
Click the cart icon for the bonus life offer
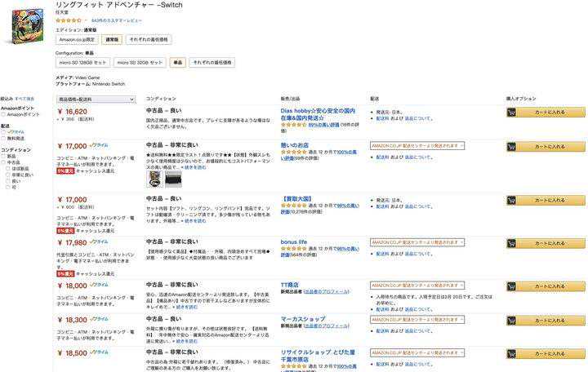pos(512,242)
